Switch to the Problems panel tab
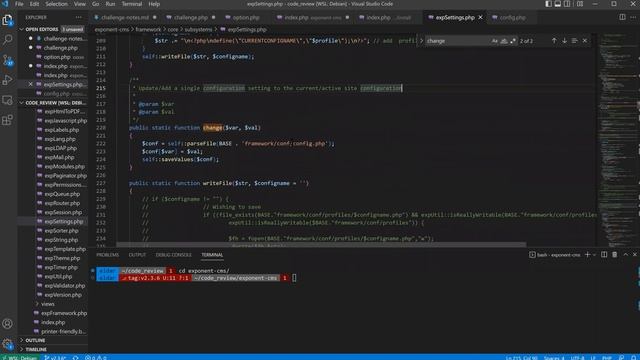 (x=107, y=255)
